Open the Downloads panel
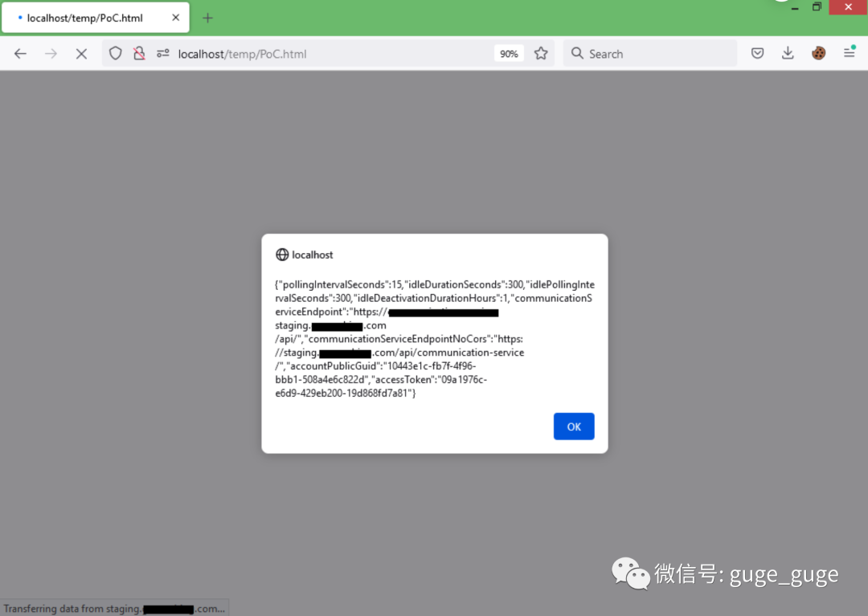868x616 pixels. pos(788,54)
